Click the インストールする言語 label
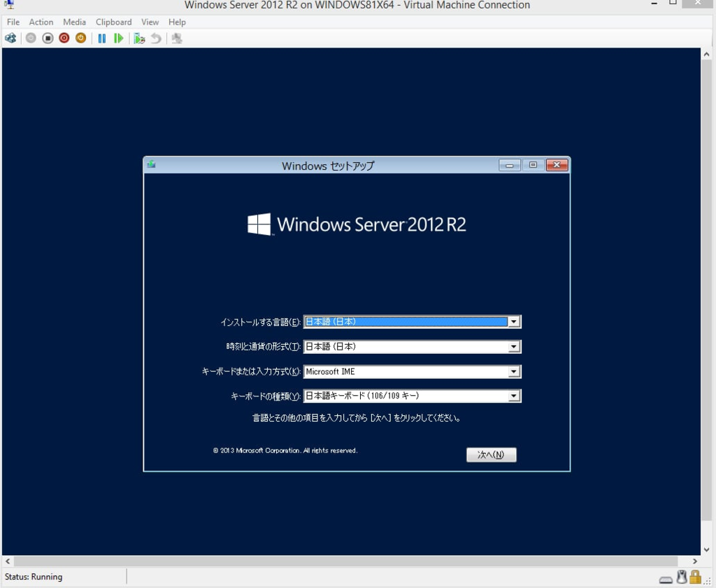Viewport: 716px width, 588px height. pos(260,322)
